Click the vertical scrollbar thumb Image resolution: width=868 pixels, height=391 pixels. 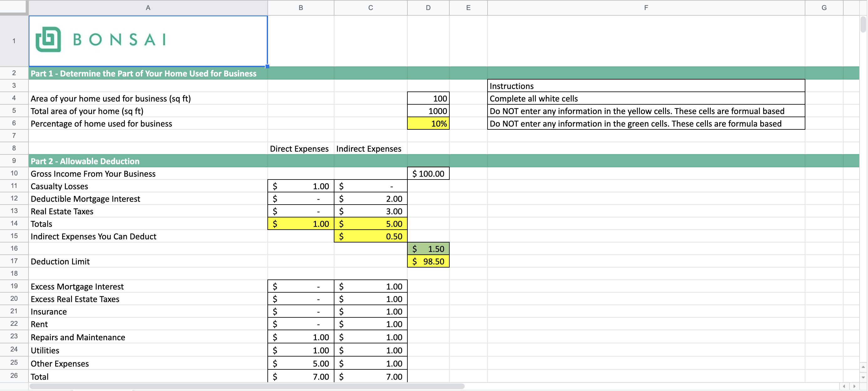pos(863,24)
